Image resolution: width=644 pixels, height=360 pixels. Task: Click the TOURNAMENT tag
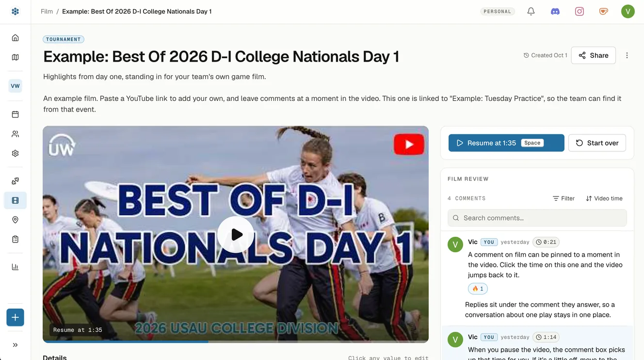pyautogui.click(x=64, y=39)
